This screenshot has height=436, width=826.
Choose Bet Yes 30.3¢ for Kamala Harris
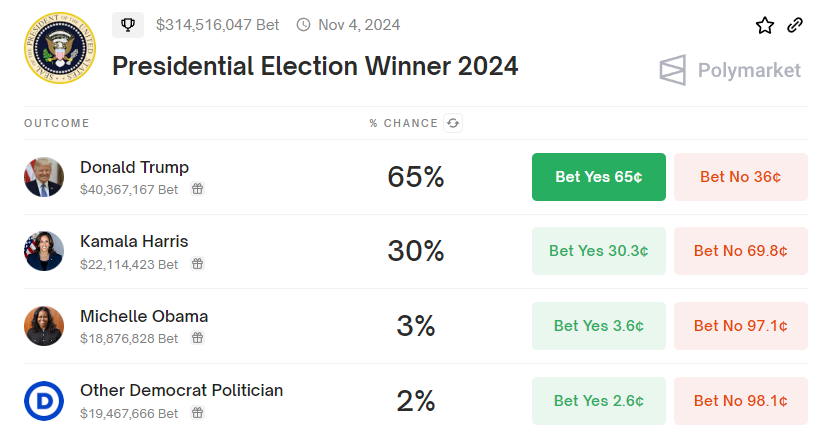click(598, 251)
